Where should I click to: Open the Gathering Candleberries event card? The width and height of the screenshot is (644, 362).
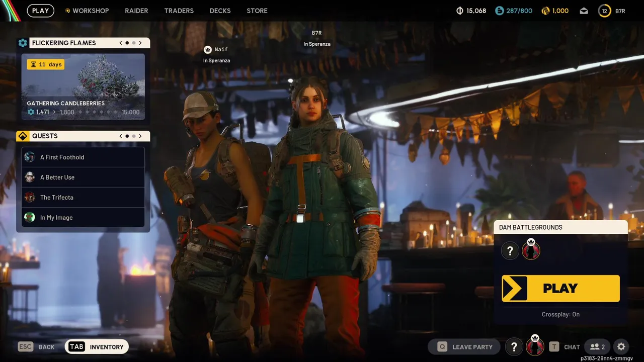(83, 86)
